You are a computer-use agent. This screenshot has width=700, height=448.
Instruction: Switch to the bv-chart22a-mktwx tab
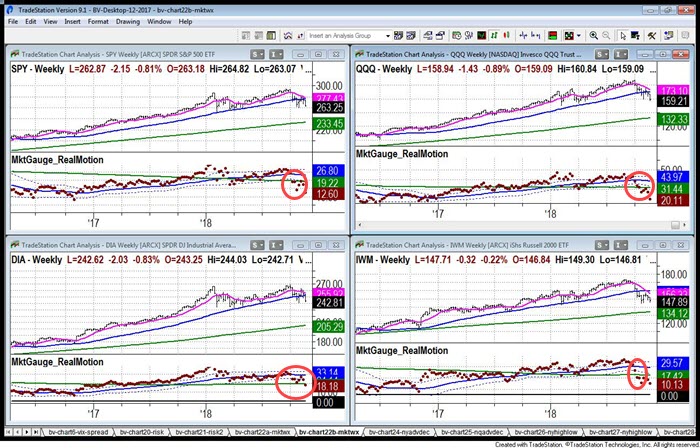[262, 432]
